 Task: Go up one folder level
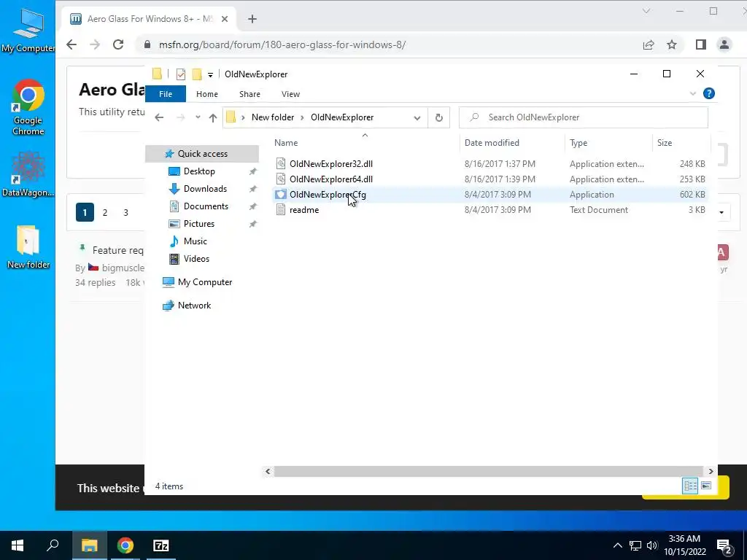pyautogui.click(x=213, y=117)
